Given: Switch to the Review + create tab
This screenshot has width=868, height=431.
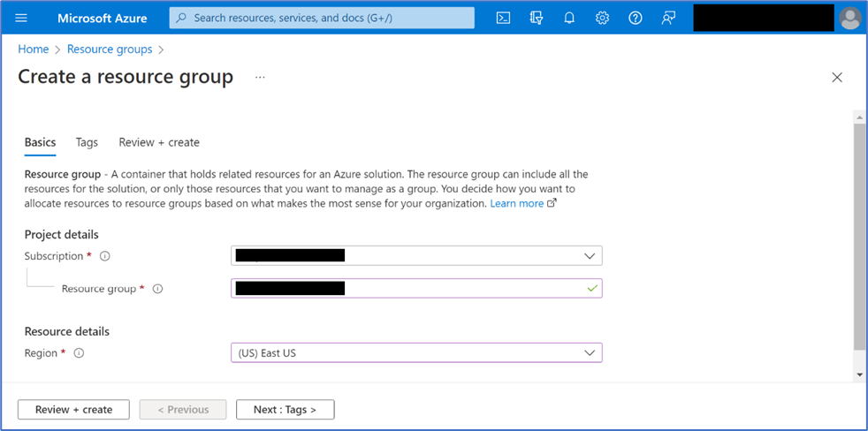Looking at the screenshot, I should tap(159, 143).
